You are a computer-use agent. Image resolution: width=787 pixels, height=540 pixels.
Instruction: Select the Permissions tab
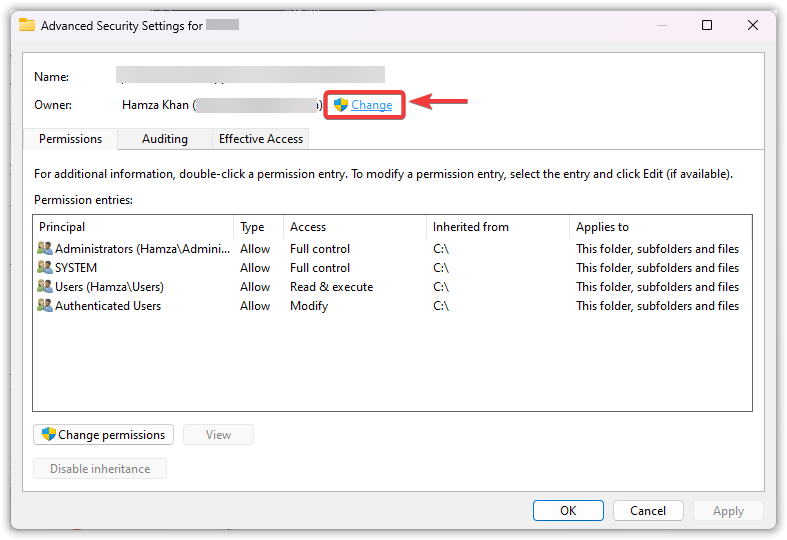coord(70,139)
